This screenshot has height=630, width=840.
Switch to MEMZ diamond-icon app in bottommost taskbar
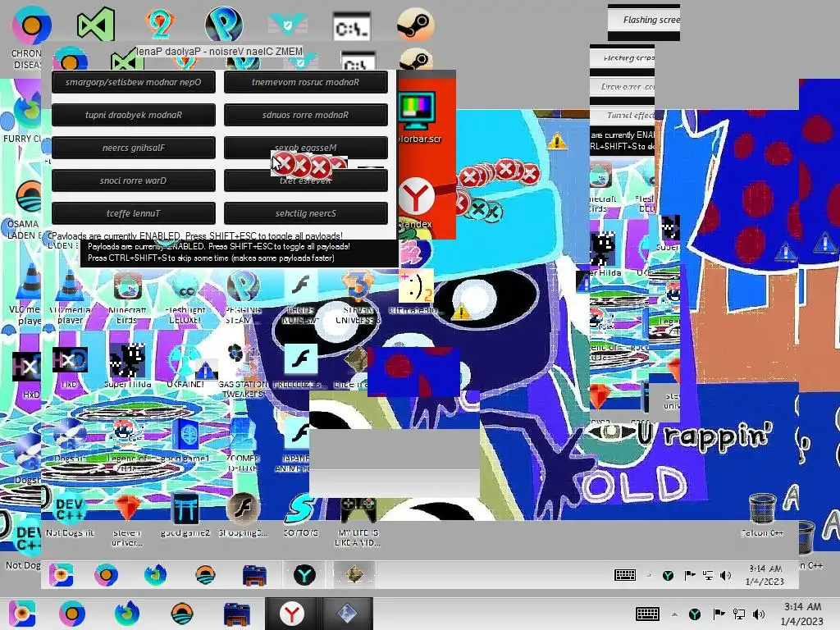pyautogui.click(x=347, y=614)
